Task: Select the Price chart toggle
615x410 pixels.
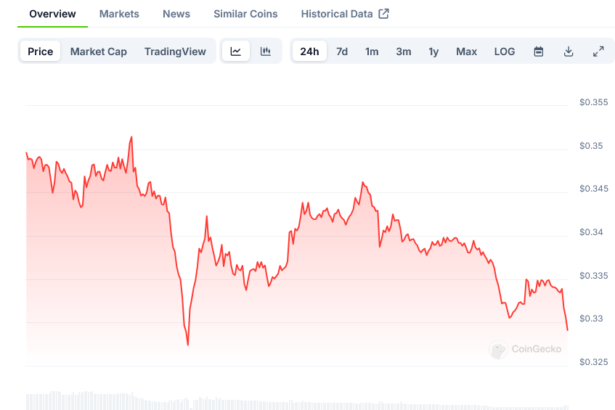Action: (41, 51)
